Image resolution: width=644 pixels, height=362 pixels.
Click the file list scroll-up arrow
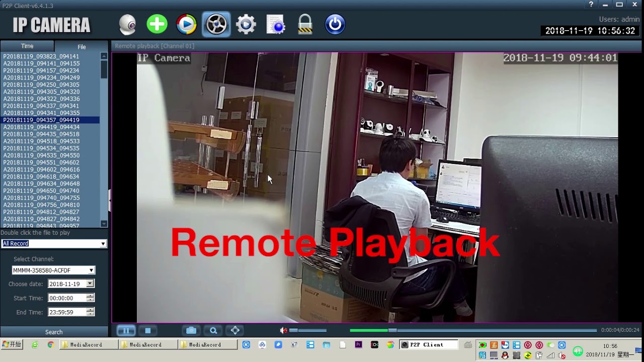point(104,56)
